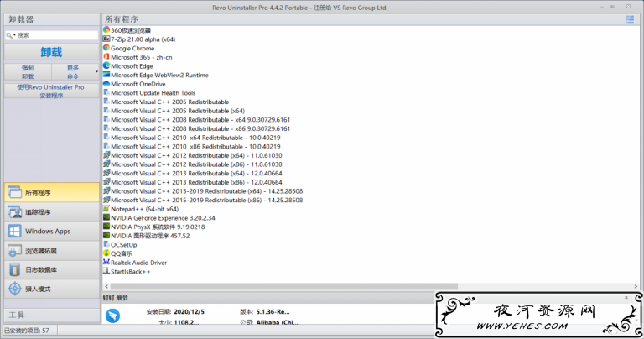
Task: Click the 追踪程序 sidebar icon
Action: [15, 211]
